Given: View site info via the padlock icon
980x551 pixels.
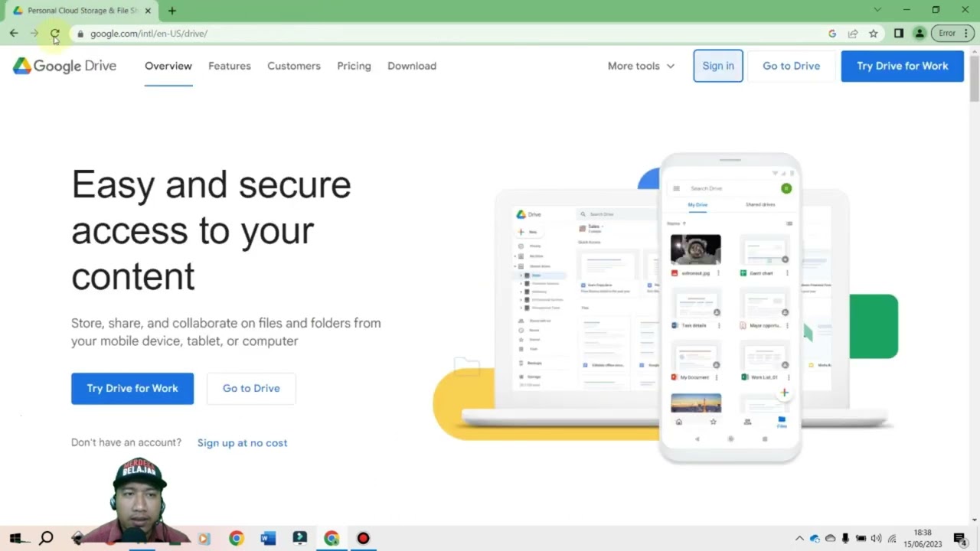Looking at the screenshot, I should 80,34.
